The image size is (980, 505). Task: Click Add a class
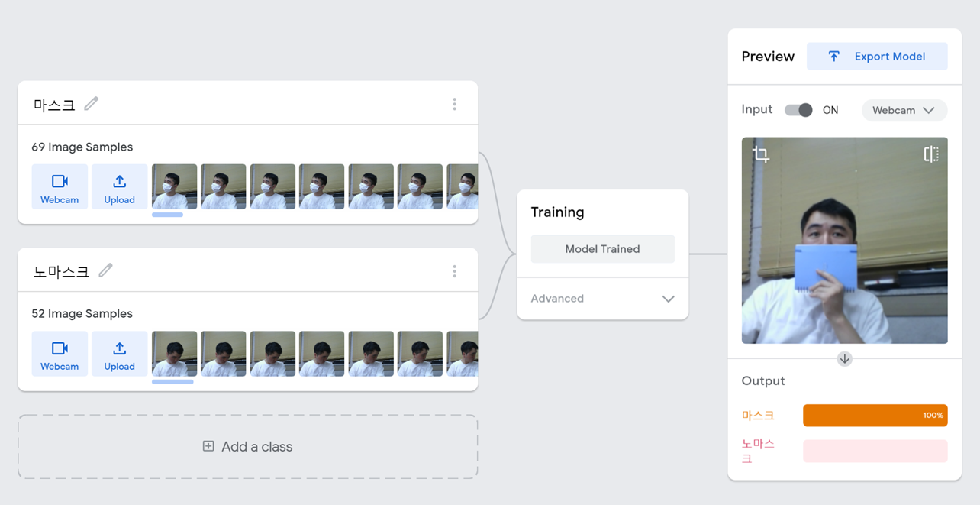(x=248, y=447)
